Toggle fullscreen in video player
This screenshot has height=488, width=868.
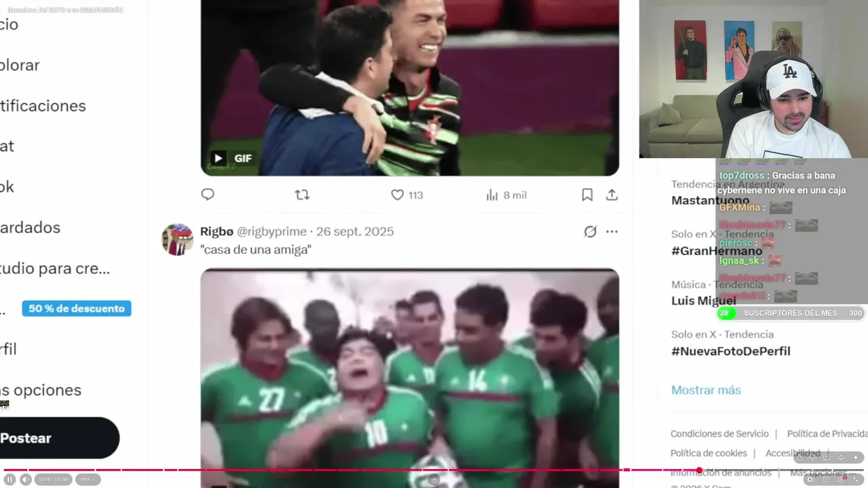pos(856,479)
